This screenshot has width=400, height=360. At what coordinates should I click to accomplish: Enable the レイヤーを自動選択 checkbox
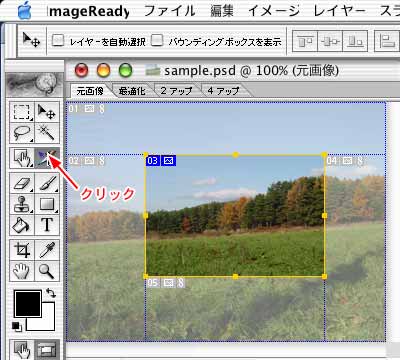coord(58,41)
